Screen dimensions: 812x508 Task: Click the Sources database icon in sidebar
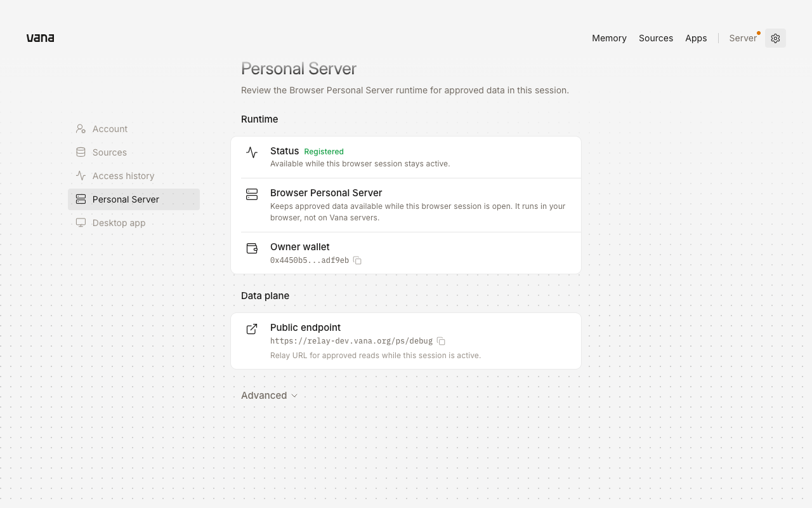point(81,152)
